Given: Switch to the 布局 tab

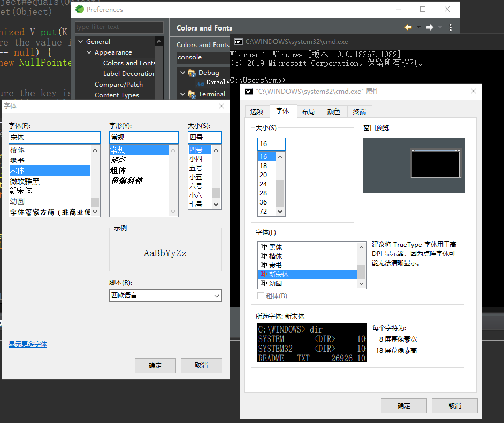Looking at the screenshot, I should (308, 111).
